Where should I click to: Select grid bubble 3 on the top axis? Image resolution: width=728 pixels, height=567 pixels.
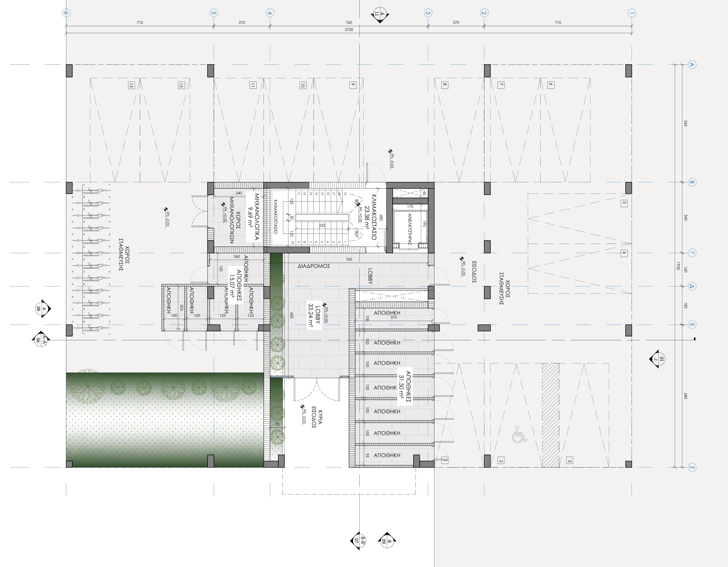pyautogui.click(x=428, y=13)
